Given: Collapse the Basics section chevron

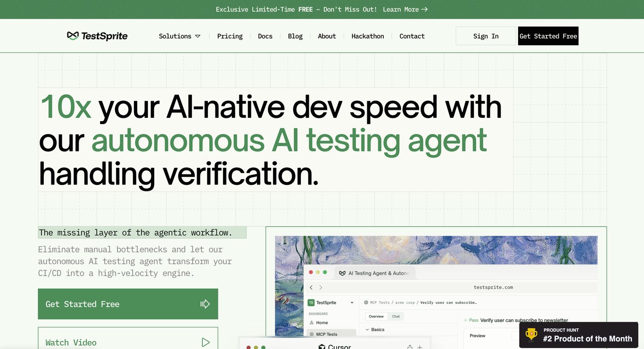Looking at the screenshot, I should 368,330.
